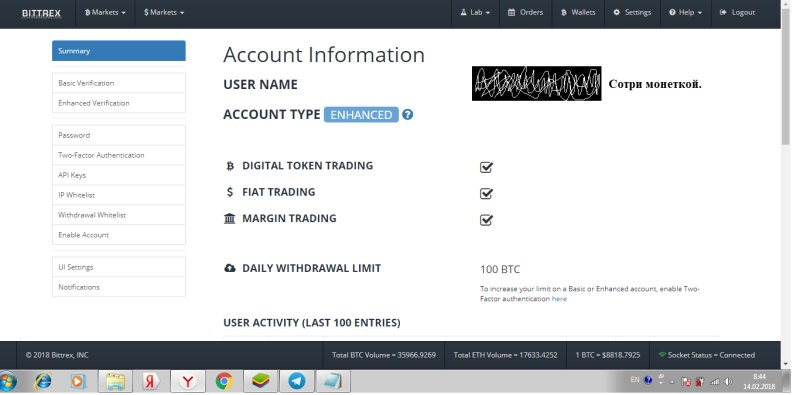Open the Lab dropdown menu
The width and height of the screenshot is (800, 395).
[475, 12]
